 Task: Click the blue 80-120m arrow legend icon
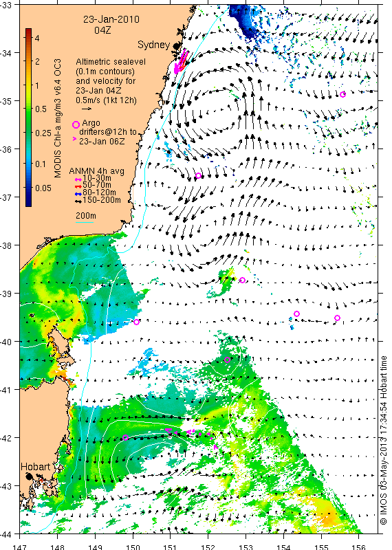tap(78, 194)
